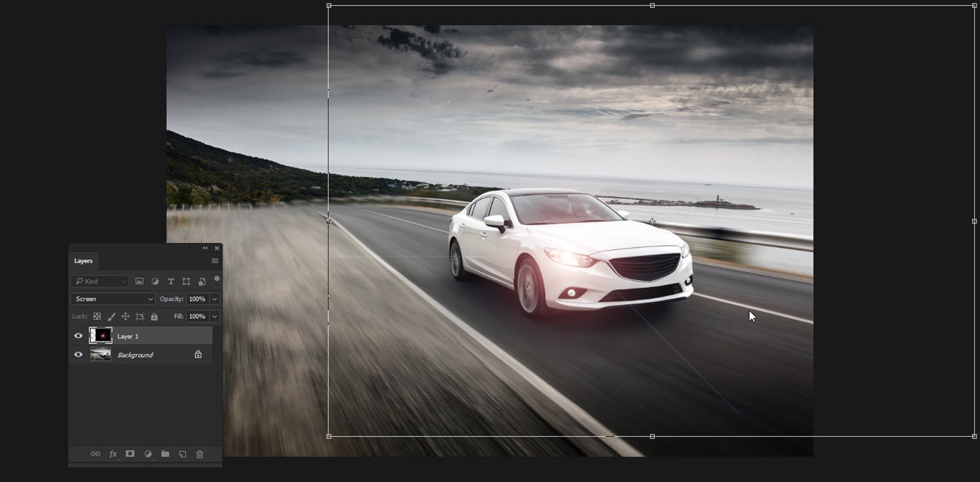Close the Layers panel
980x482 pixels.
[x=217, y=248]
